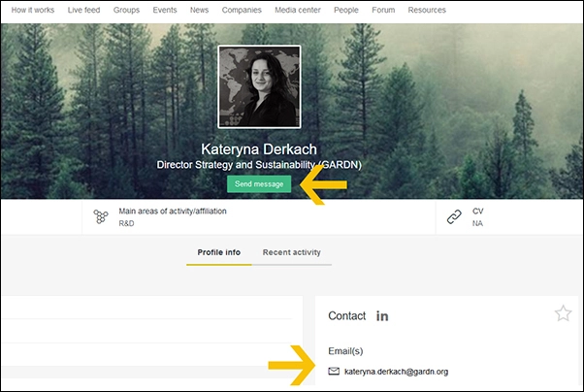
Task: Open Kateryna Derkach's profile photo
Action: tap(259, 87)
